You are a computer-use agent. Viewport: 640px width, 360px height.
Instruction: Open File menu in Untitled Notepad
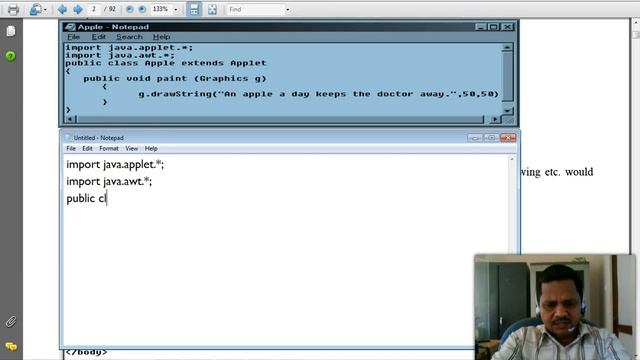71,149
